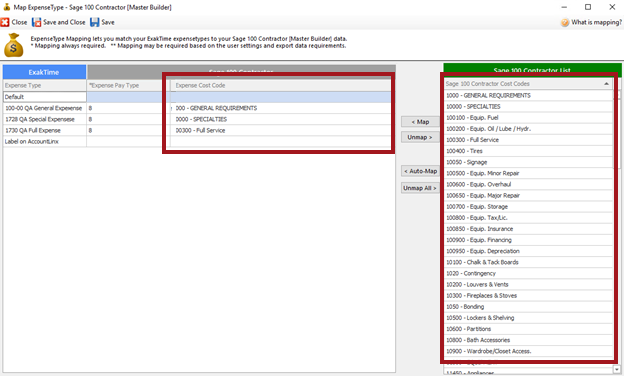Select 100950 - Equip. Depreciation
Viewport: 624px width, 376px height.
[x=528, y=251]
